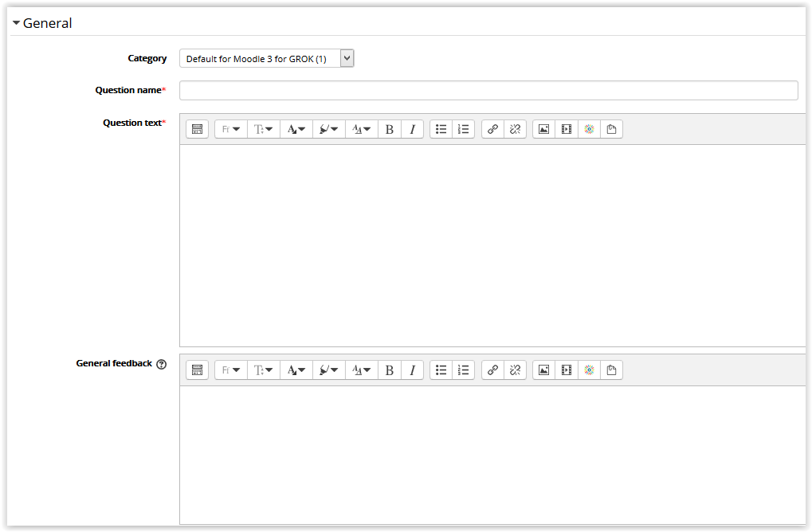Paste from clipboard in General feedback editor

tap(611, 370)
